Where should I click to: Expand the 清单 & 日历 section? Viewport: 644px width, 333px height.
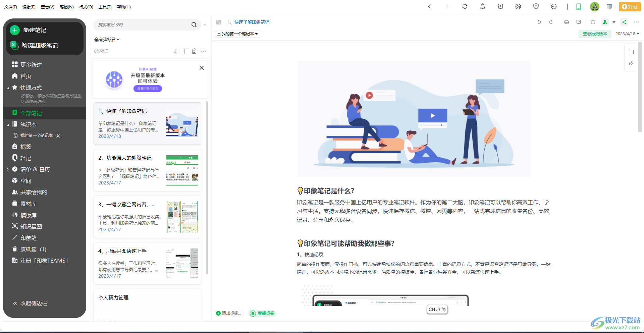coord(8,170)
